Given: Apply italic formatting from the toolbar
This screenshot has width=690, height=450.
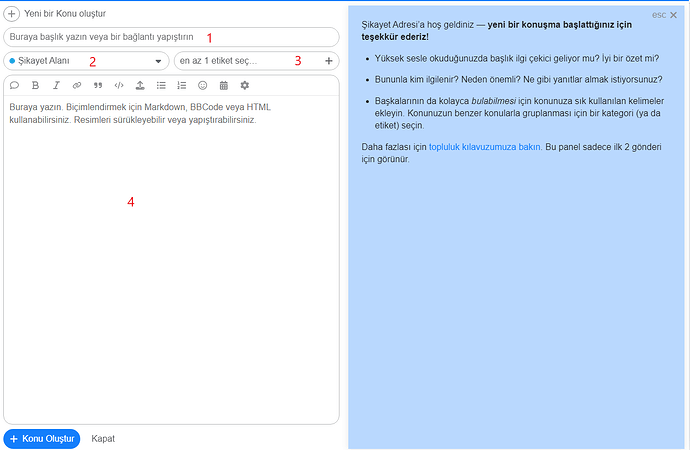Looking at the screenshot, I should 56,86.
